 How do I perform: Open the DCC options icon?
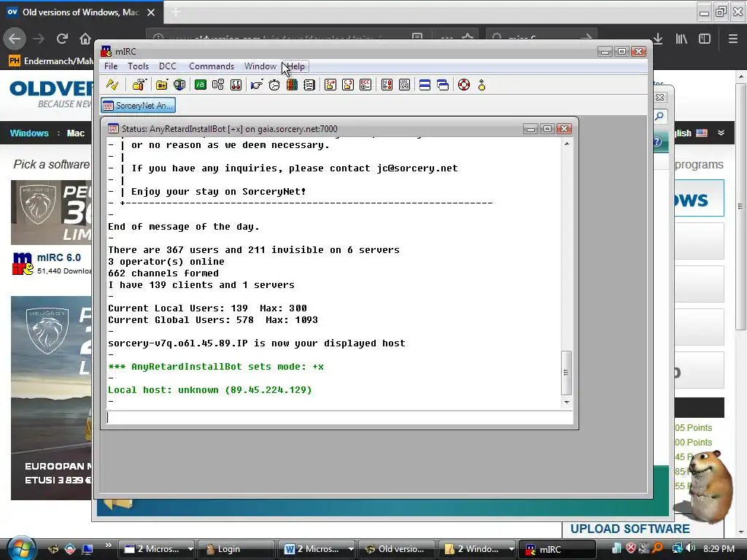[365, 85]
